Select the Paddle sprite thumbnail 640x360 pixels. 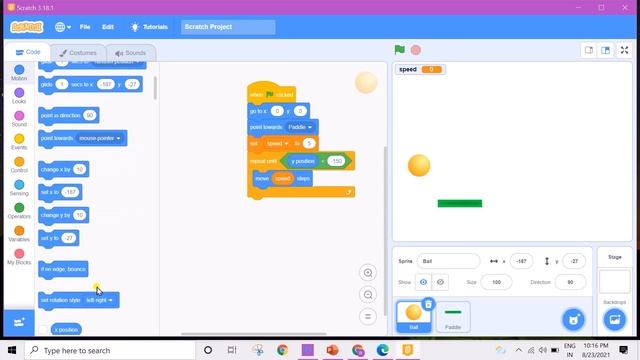point(453,317)
